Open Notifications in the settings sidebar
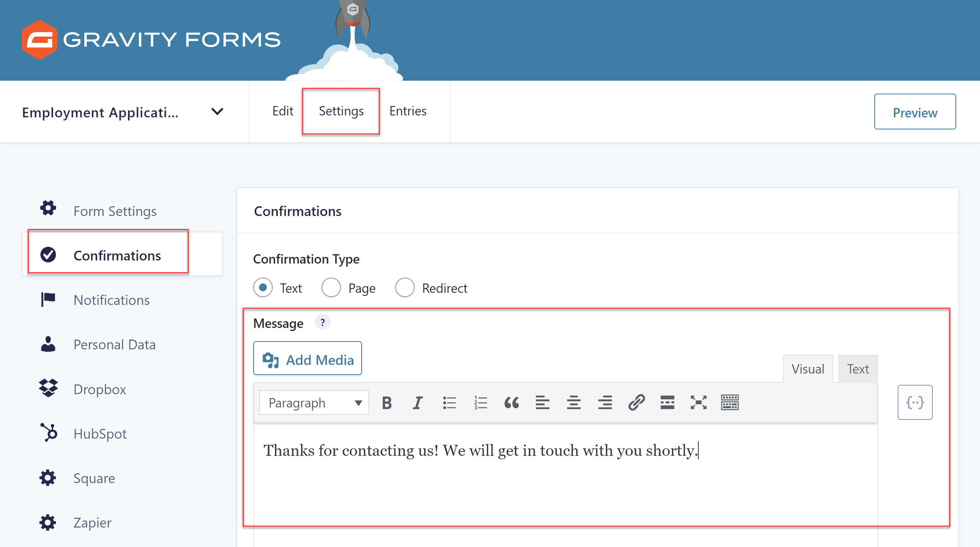Screen dimensions: 980x547 pyautogui.click(x=112, y=300)
